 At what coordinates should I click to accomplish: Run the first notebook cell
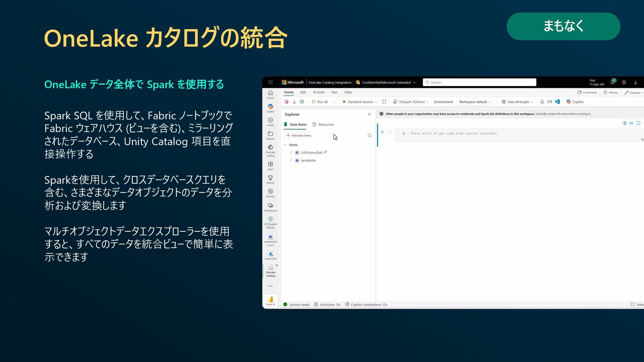pos(382,132)
